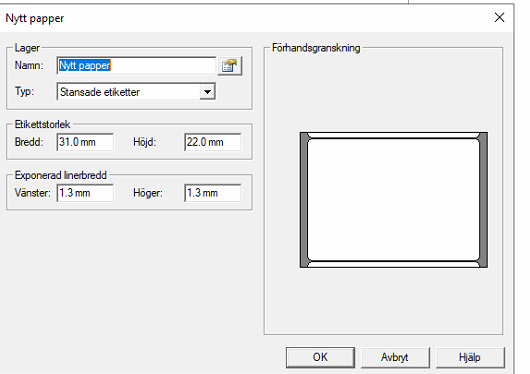530x374 pixels.
Task: Select the Stansade etiketter combo box text
Action: (x=100, y=92)
